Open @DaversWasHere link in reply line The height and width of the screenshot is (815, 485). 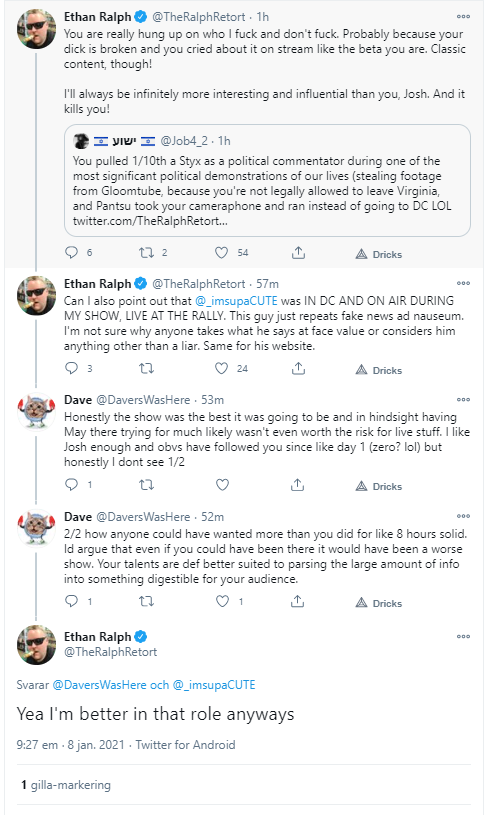click(99, 685)
